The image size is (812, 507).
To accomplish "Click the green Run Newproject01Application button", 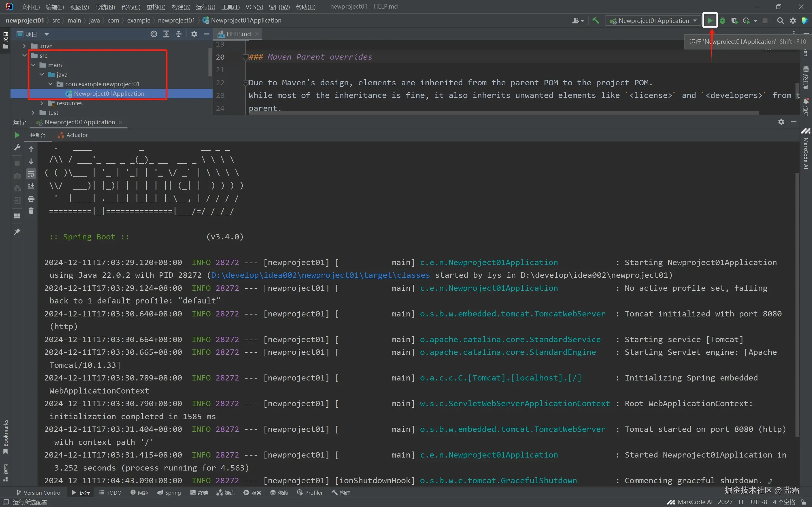I will tap(710, 21).
